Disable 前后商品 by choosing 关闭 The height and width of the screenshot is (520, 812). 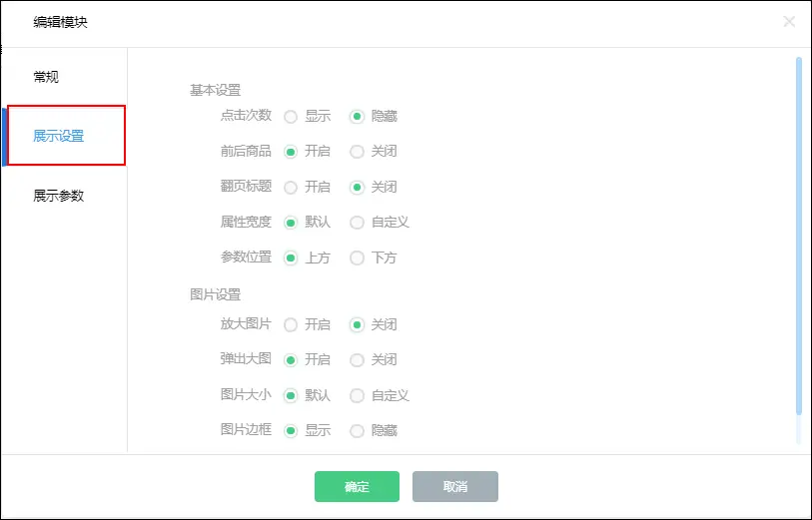(357, 152)
